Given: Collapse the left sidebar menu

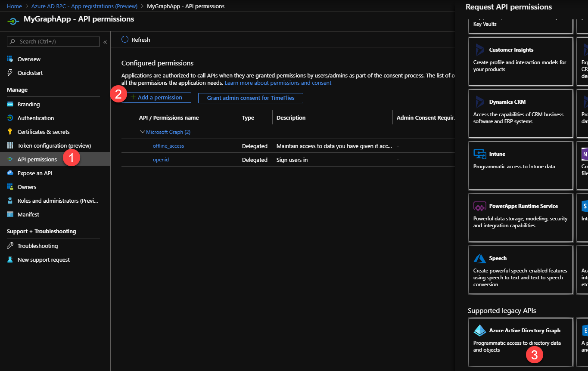Looking at the screenshot, I should click(105, 42).
